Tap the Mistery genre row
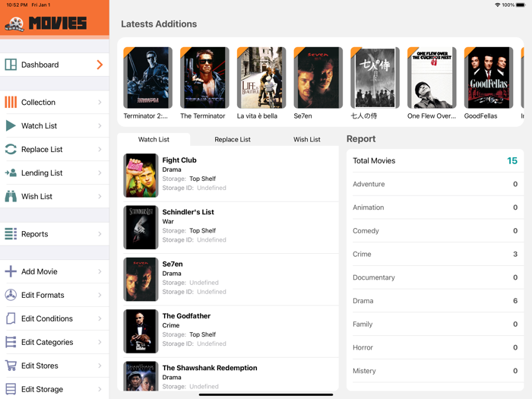Screen dimensions: 532x399 point(435,371)
